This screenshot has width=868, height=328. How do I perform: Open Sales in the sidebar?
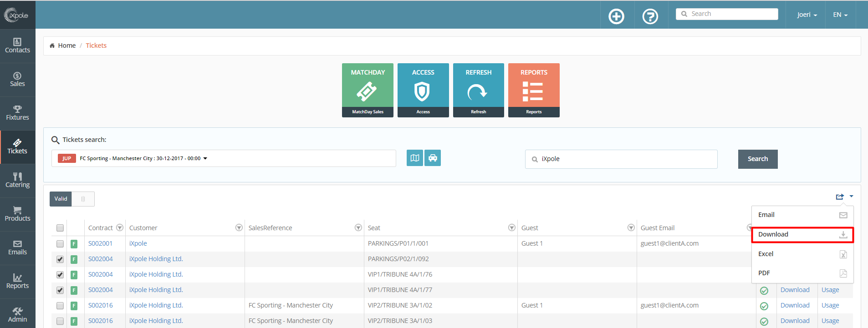[17, 80]
